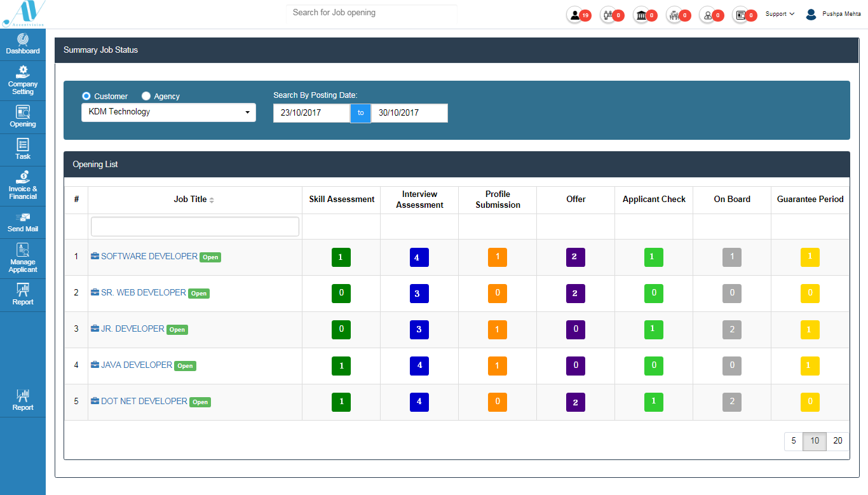Open Invoice & Financial in the sidebar
Screen dimensions: 868x495
[x=23, y=186]
